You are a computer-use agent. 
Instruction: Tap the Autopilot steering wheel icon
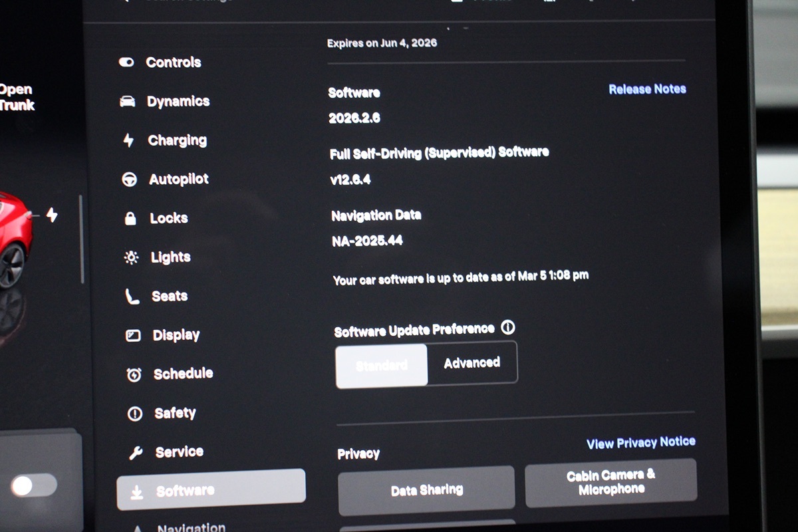pyautogui.click(x=129, y=180)
